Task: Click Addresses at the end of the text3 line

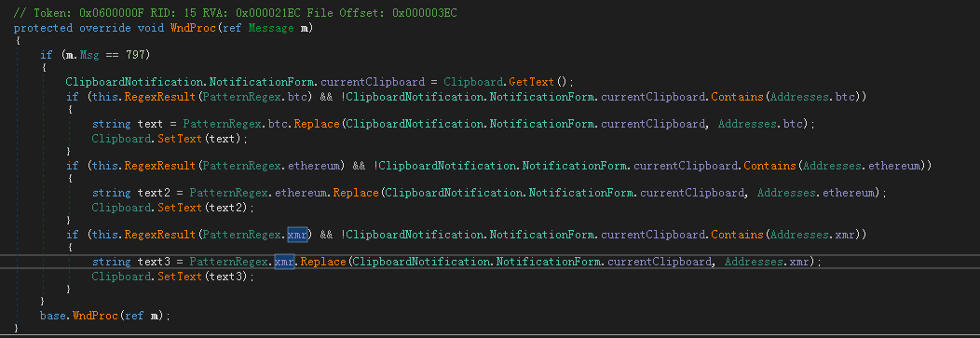Action: point(754,262)
